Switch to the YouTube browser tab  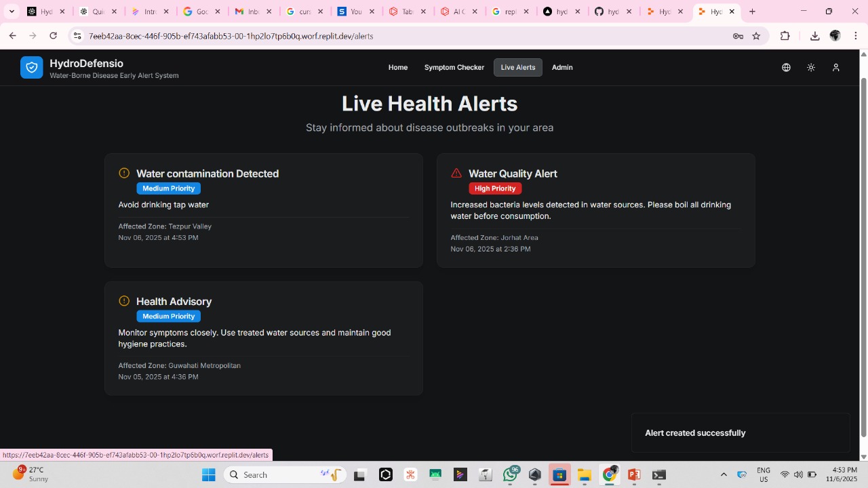coord(356,11)
